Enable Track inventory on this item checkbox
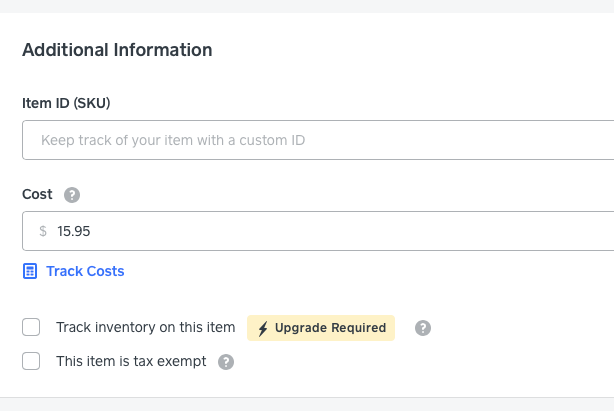 point(31,327)
